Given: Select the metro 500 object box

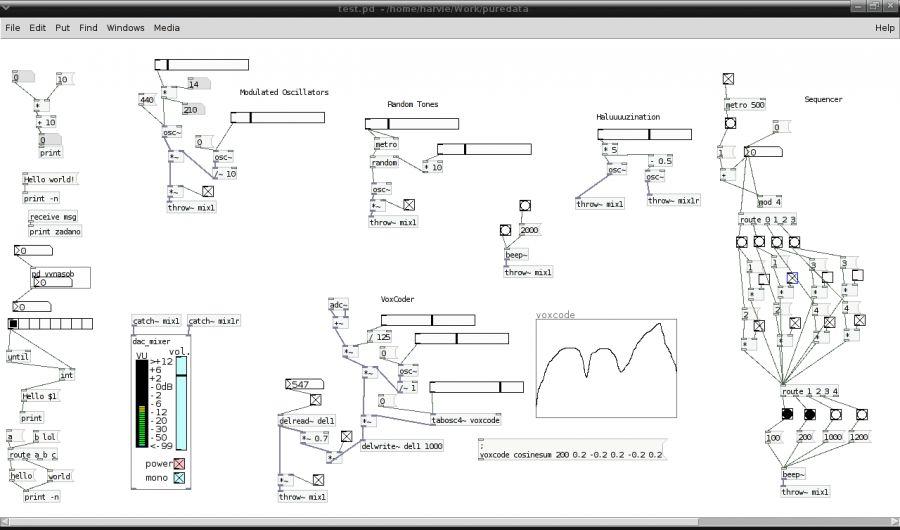Looking at the screenshot, I should point(745,105).
